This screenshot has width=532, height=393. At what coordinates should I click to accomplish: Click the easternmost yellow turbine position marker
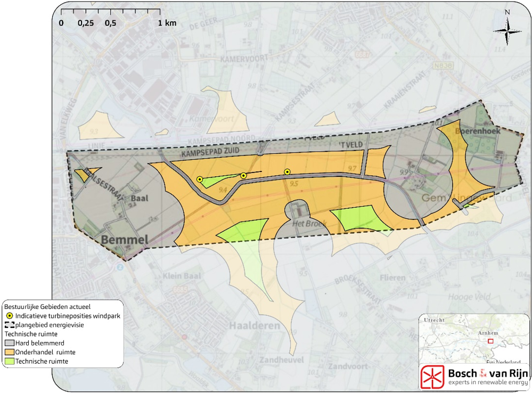(x=287, y=171)
